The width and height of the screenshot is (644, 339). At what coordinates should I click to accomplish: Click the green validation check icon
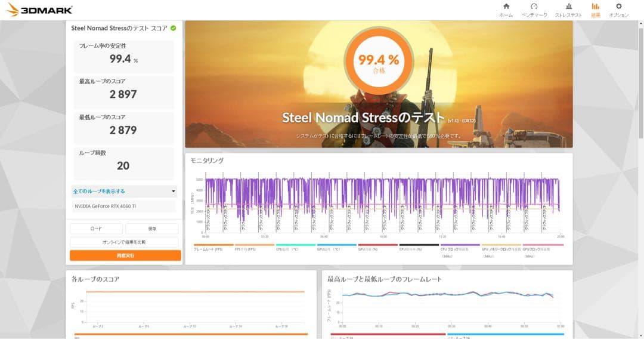point(174,28)
